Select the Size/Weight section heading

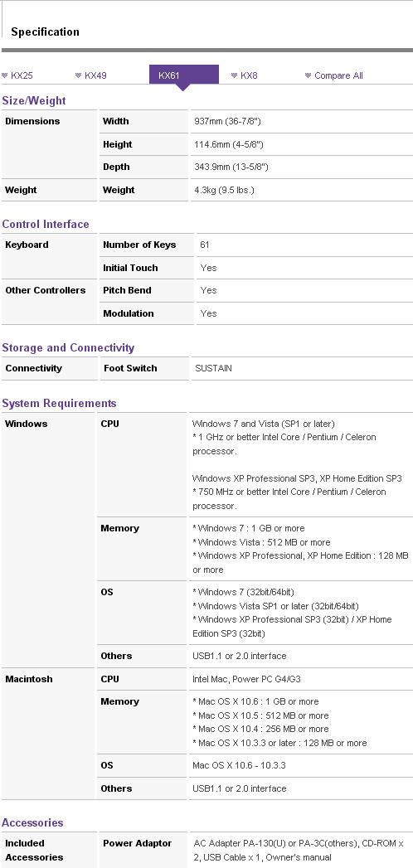(x=34, y=101)
